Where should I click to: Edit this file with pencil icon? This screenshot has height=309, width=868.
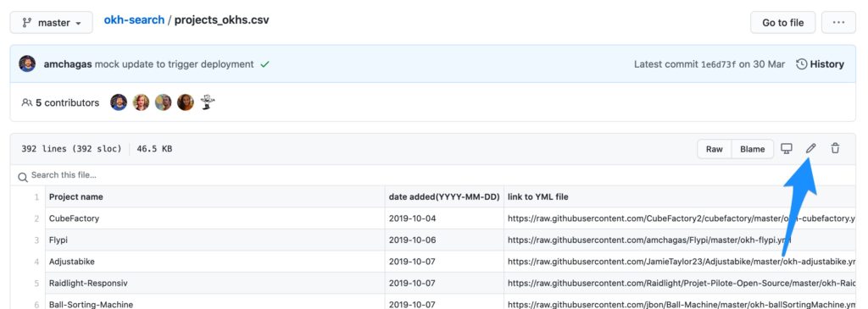[810, 148]
